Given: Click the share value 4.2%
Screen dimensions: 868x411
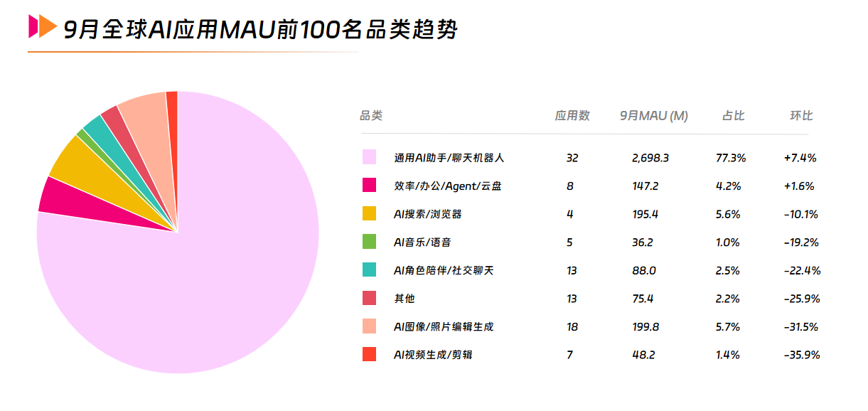Looking at the screenshot, I should [728, 186].
